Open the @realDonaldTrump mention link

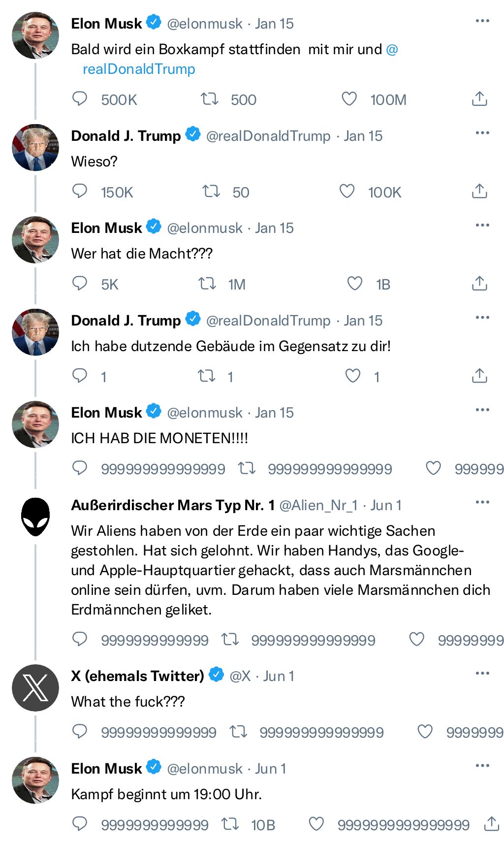coord(139,69)
